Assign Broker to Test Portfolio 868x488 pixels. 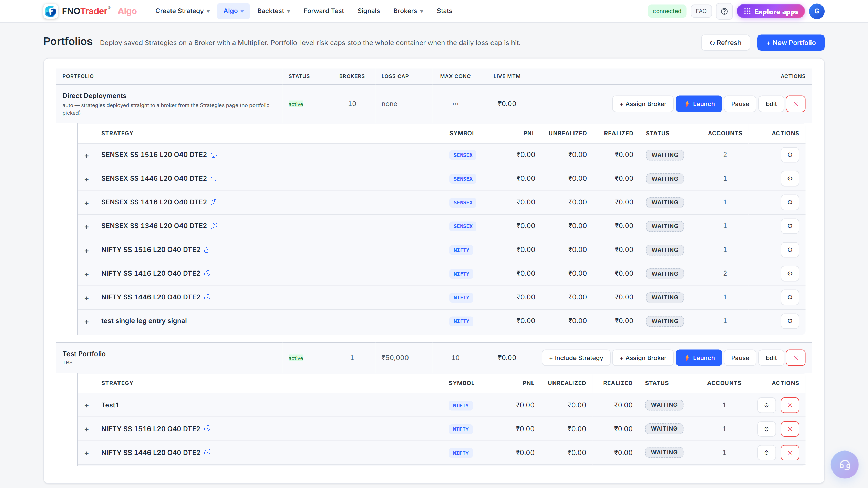(643, 358)
